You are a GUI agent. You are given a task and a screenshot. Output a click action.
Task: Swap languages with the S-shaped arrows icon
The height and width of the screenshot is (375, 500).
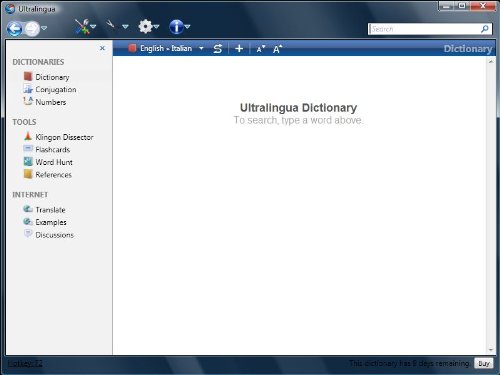218,49
